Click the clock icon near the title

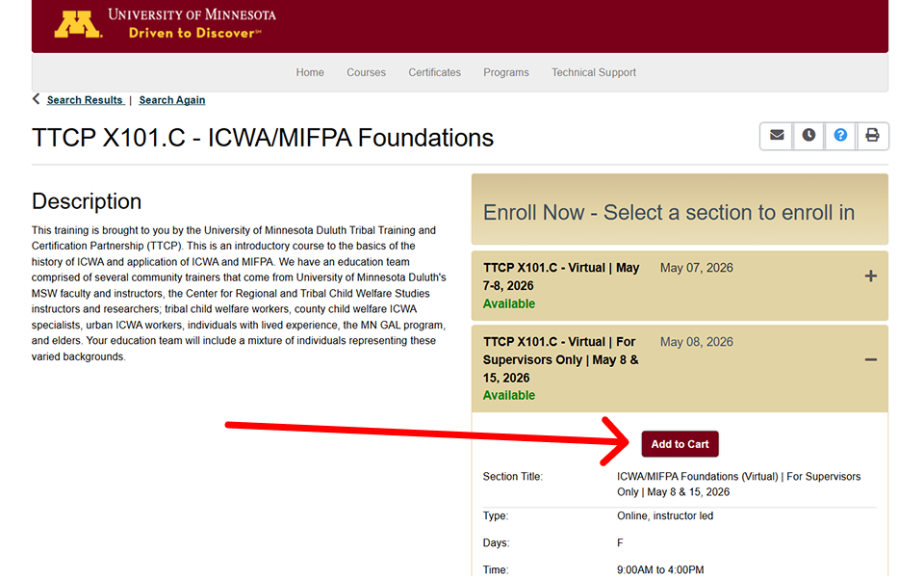pos(808,136)
